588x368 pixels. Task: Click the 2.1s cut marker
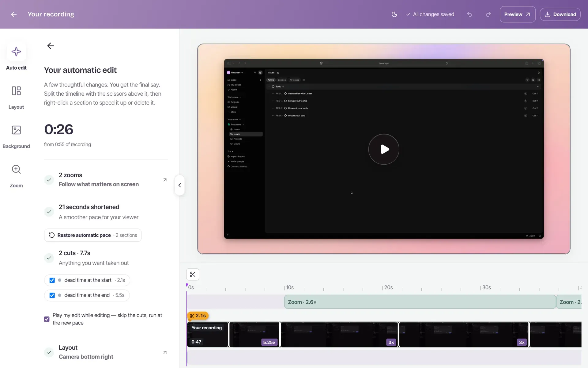tap(198, 316)
